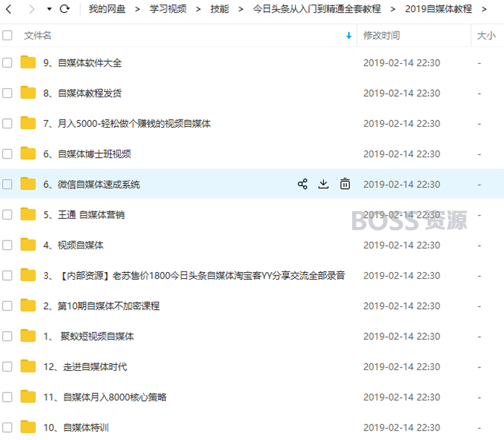This screenshot has height=440, width=504.
Task: Open folder name 9、自媒体软件大全
Action: (x=83, y=62)
